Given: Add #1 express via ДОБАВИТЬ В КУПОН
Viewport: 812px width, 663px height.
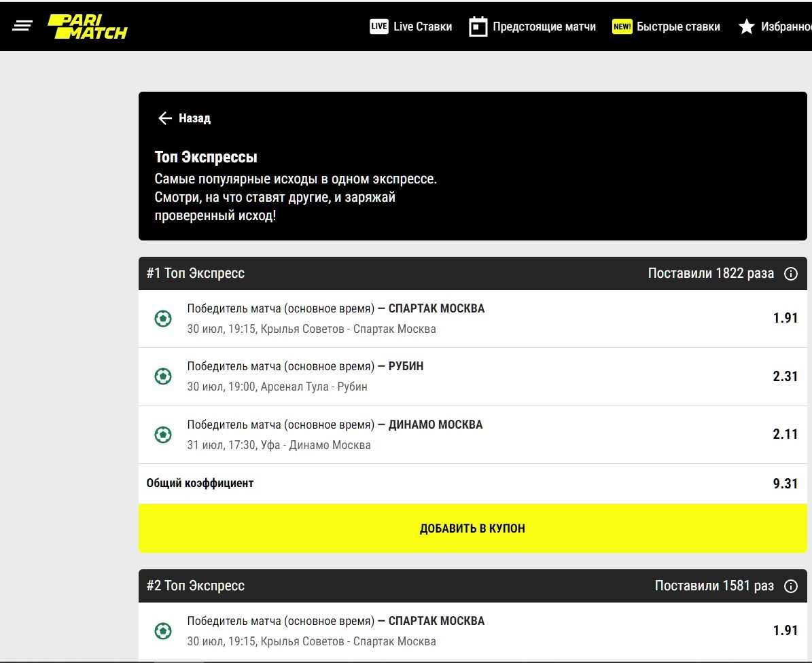Looking at the screenshot, I should coord(472,528).
